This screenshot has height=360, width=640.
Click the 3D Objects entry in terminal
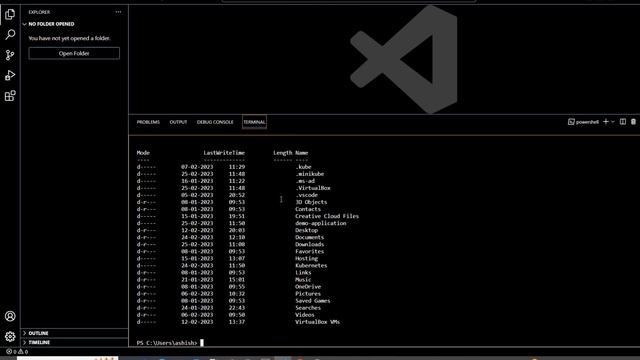pyautogui.click(x=311, y=202)
